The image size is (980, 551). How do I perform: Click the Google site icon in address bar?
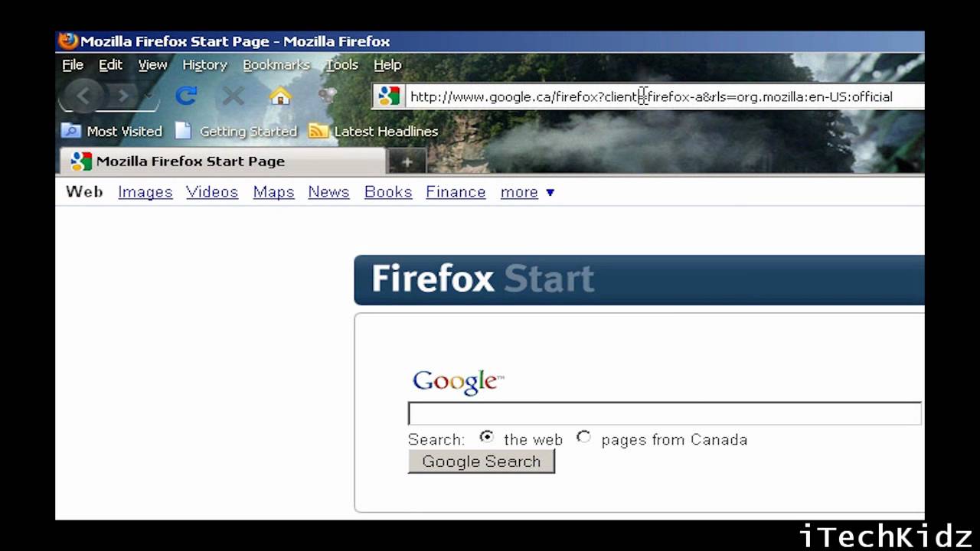[x=389, y=96]
